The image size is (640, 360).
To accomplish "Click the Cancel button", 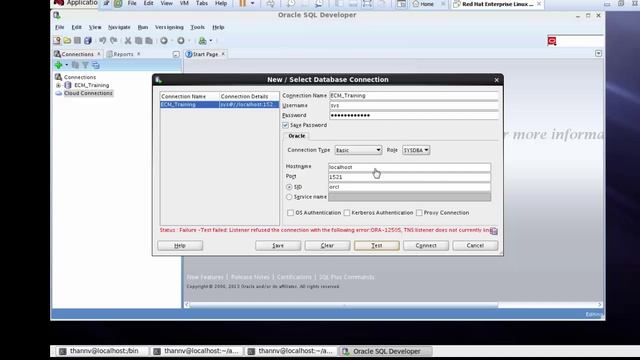I will point(475,245).
